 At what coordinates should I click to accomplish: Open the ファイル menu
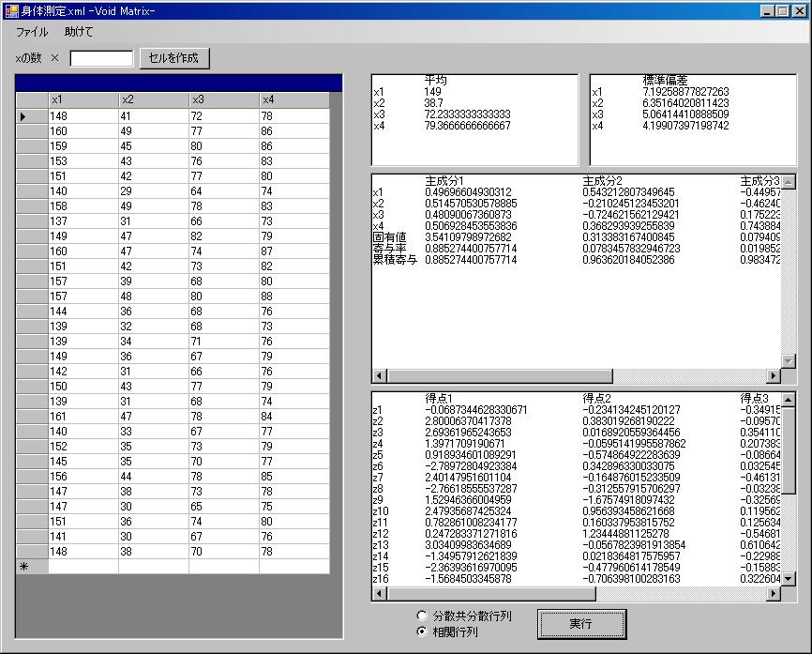click(32, 32)
